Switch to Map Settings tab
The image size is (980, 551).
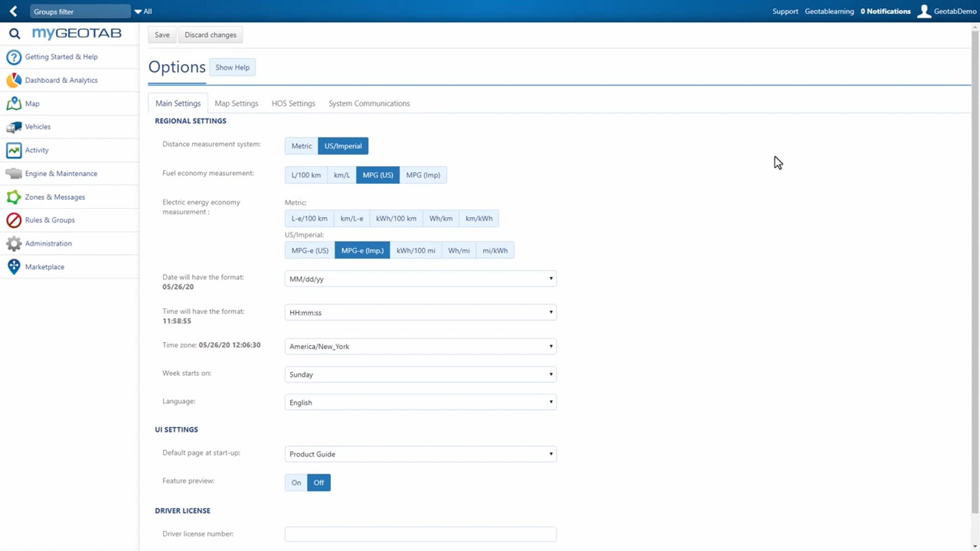(x=236, y=104)
